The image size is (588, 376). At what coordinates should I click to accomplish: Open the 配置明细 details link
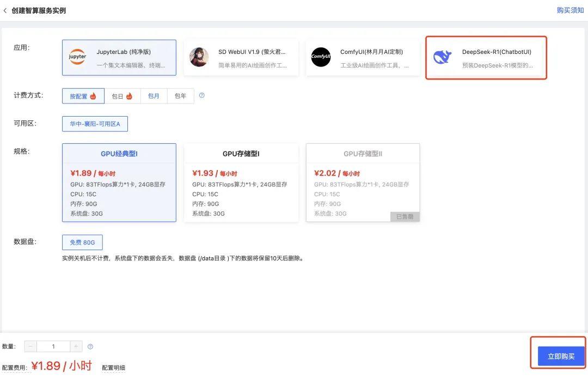tap(114, 367)
